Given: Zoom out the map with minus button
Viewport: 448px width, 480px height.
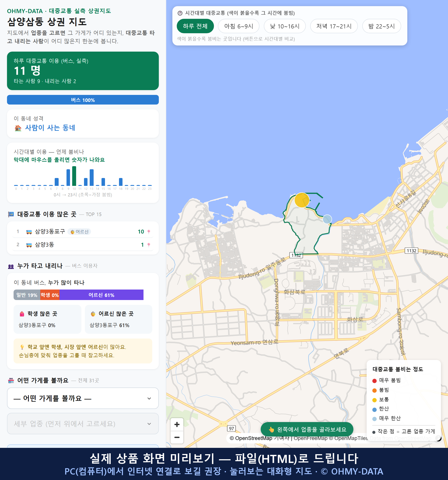Looking at the screenshot, I should point(177,437).
